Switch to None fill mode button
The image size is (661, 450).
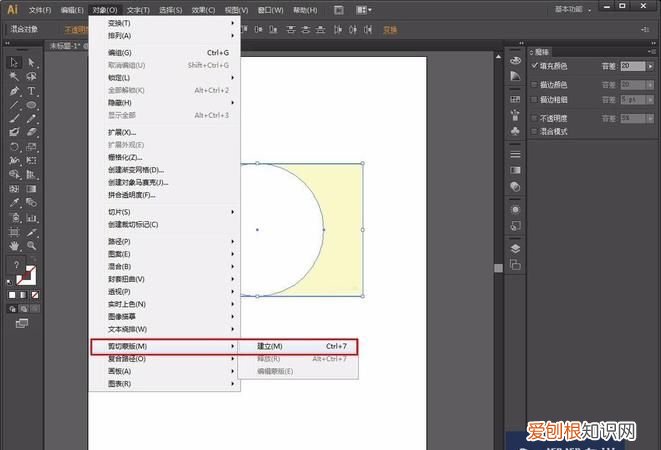point(35,295)
